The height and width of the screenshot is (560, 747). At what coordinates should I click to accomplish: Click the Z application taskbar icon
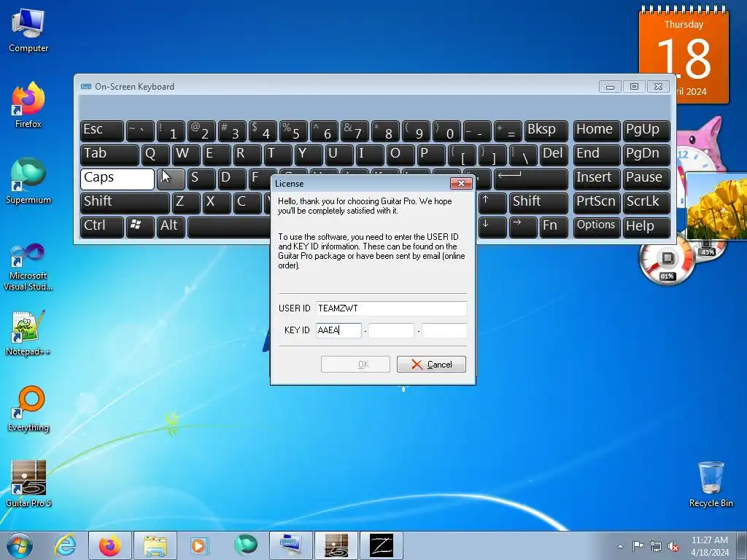382,545
